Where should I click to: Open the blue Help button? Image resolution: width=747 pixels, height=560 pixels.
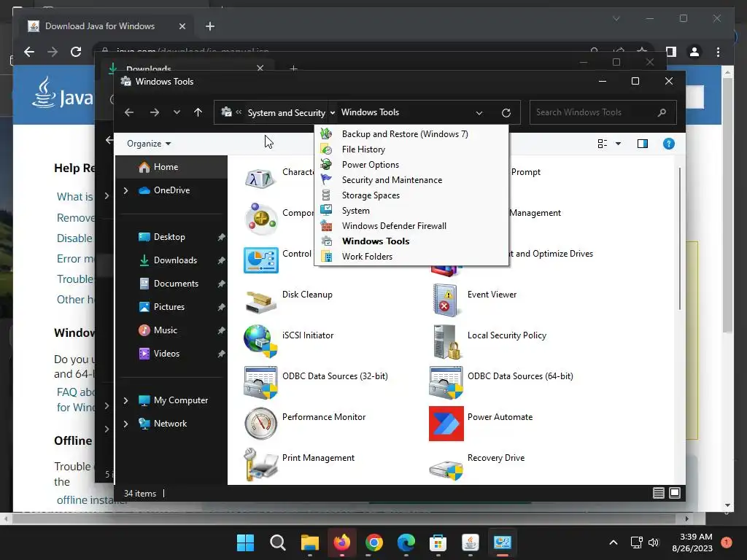pyautogui.click(x=668, y=144)
